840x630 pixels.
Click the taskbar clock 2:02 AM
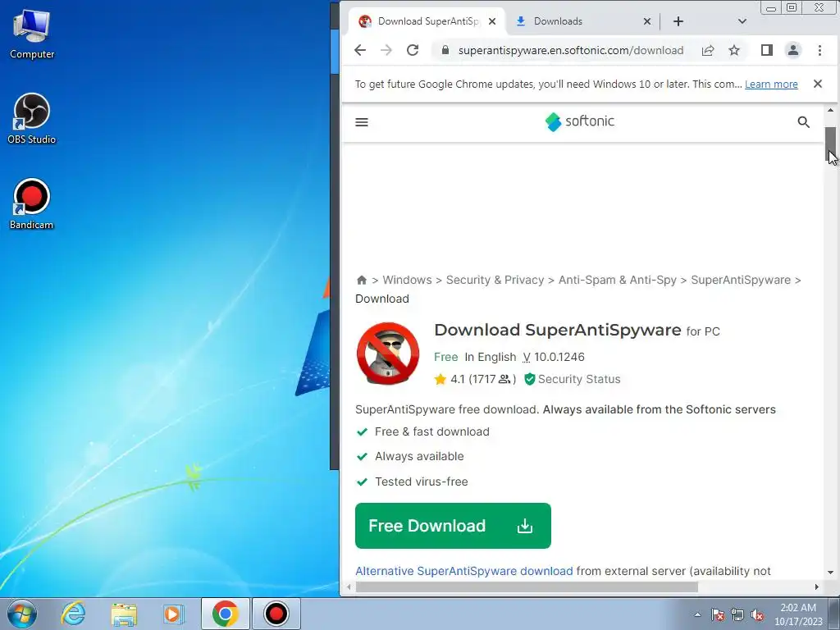[797, 608]
